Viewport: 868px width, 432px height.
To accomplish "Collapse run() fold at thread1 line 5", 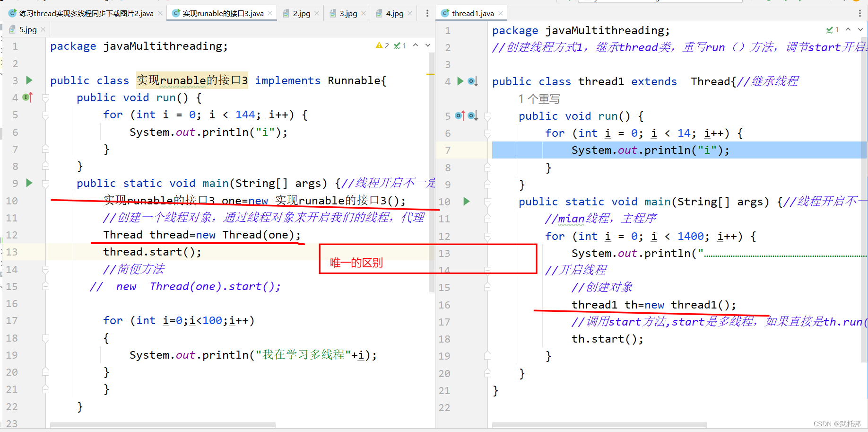I will (487, 116).
